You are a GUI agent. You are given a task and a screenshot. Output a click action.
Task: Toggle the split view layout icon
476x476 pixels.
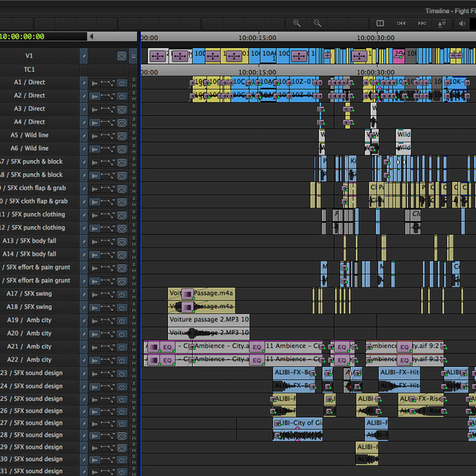[x=380, y=23]
